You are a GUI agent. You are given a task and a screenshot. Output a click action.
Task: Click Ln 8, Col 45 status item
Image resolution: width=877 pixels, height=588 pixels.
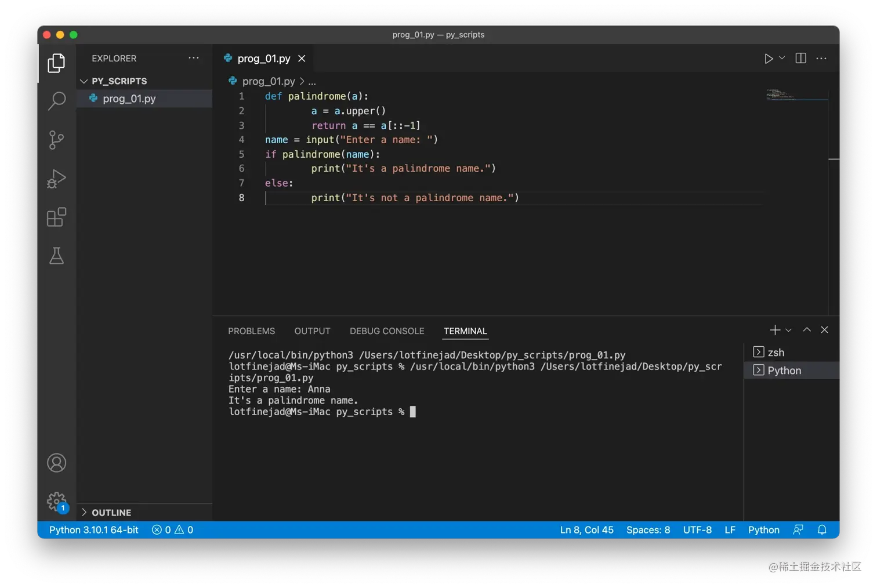pos(586,530)
